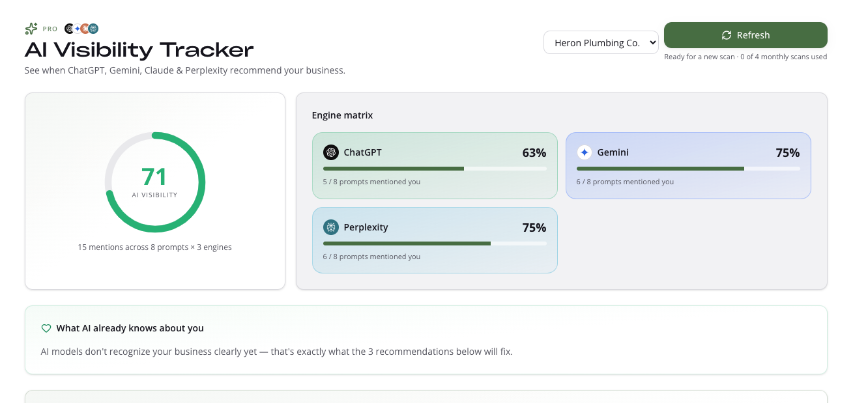
Task: Click the Engine matrix heading
Action: [x=342, y=115]
